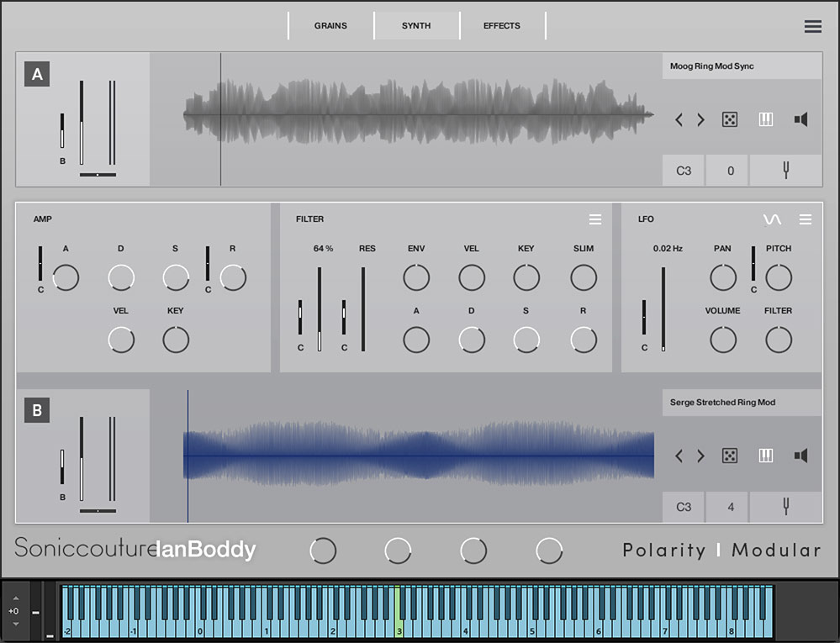The height and width of the screenshot is (643, 840).
Task: Go to previous sample B with left arrow
Action: click(679, 456)
